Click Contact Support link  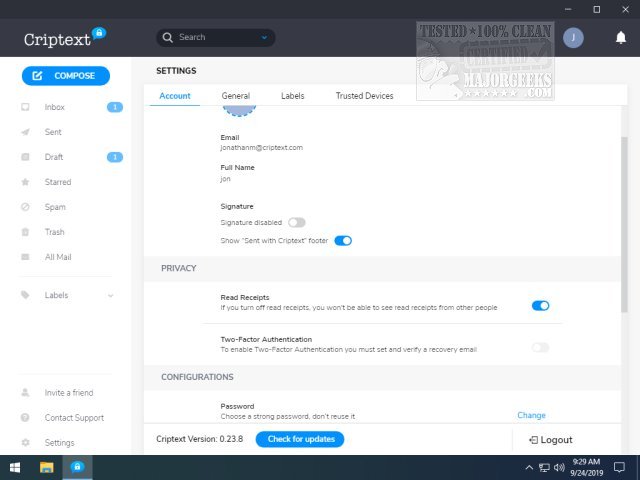(74, 418)
